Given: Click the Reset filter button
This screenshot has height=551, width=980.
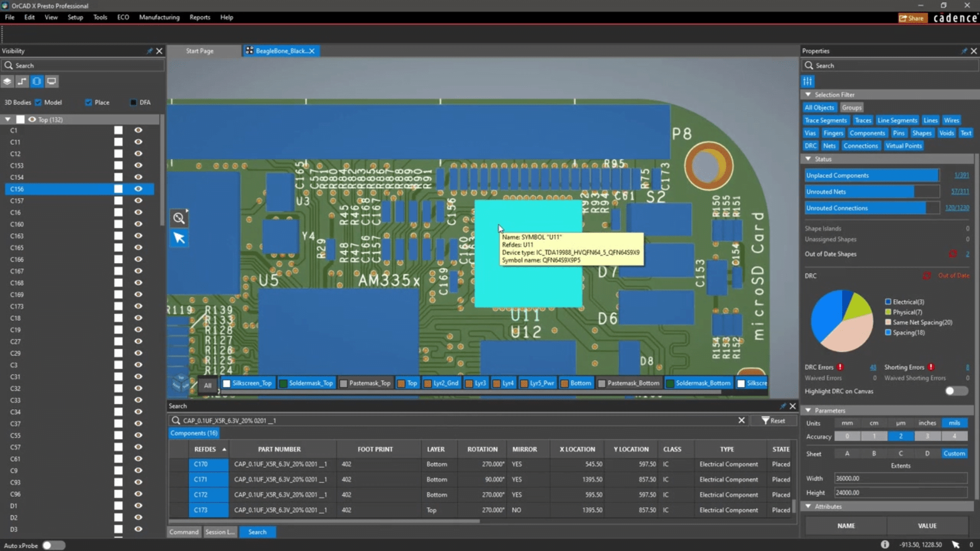Looking at the screenshot, I should [773, 420].
